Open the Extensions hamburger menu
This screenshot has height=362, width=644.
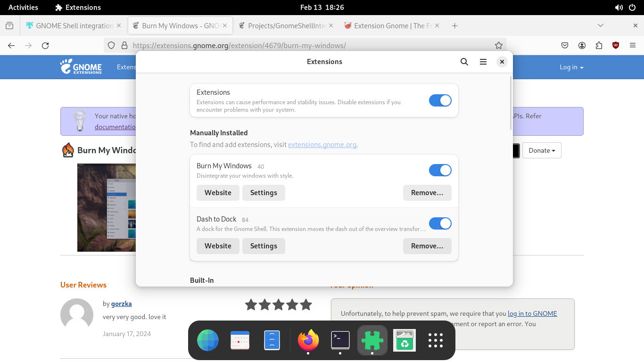coord(483,62)
